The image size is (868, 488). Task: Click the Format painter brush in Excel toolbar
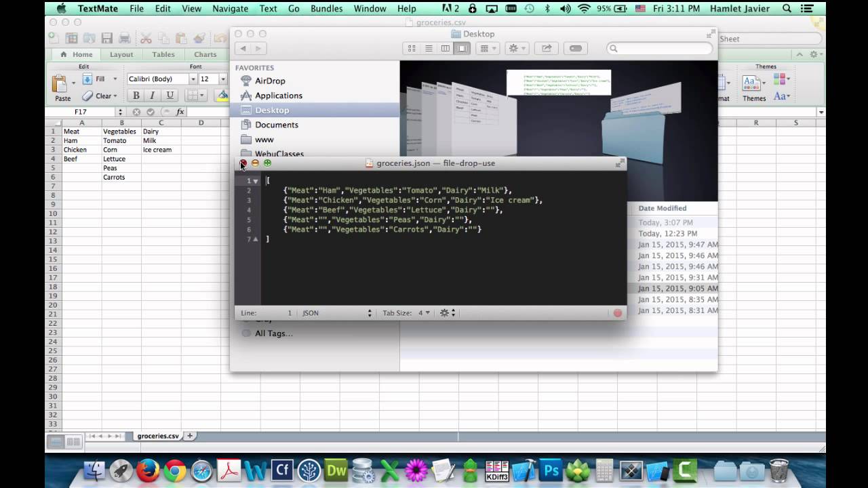tap(199, 39)
